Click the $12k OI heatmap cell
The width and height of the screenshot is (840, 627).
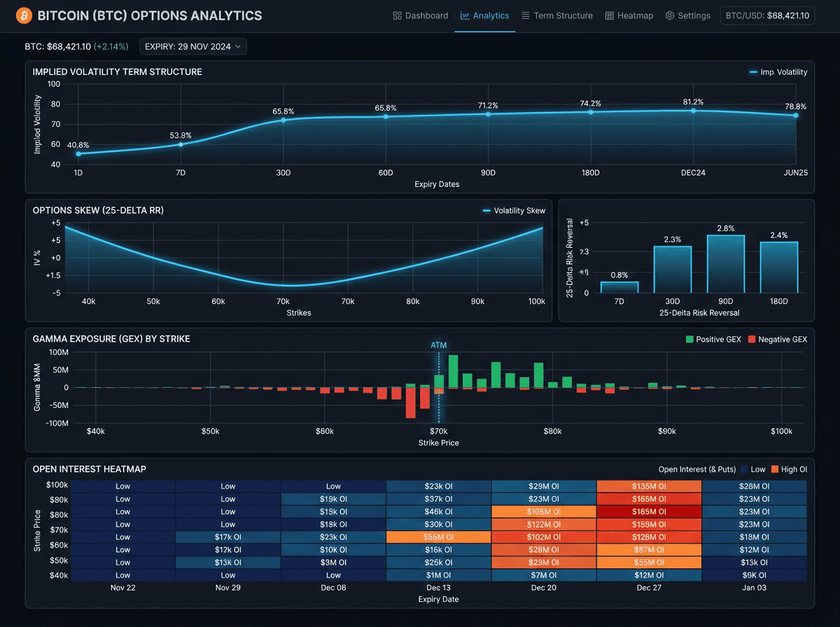[x=228, y=550]
